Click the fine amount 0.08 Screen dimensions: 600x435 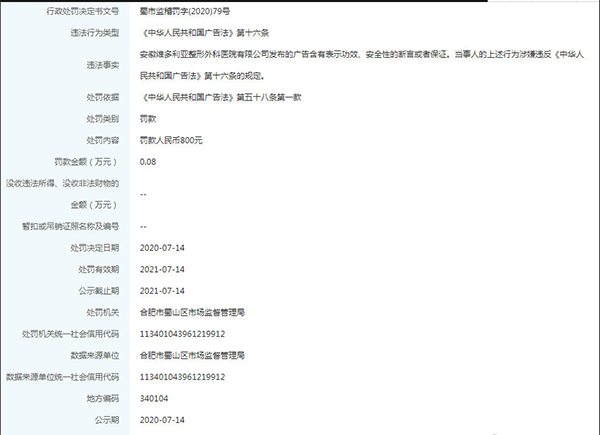point(148,162)
